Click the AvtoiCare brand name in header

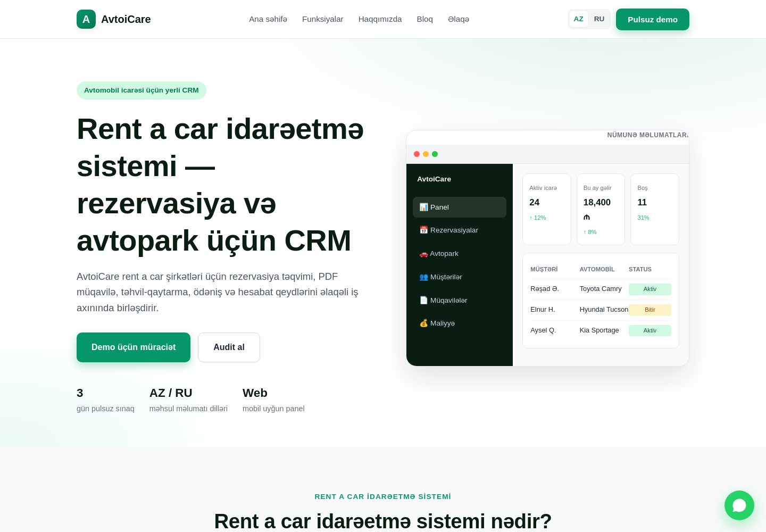click(126, 19)
